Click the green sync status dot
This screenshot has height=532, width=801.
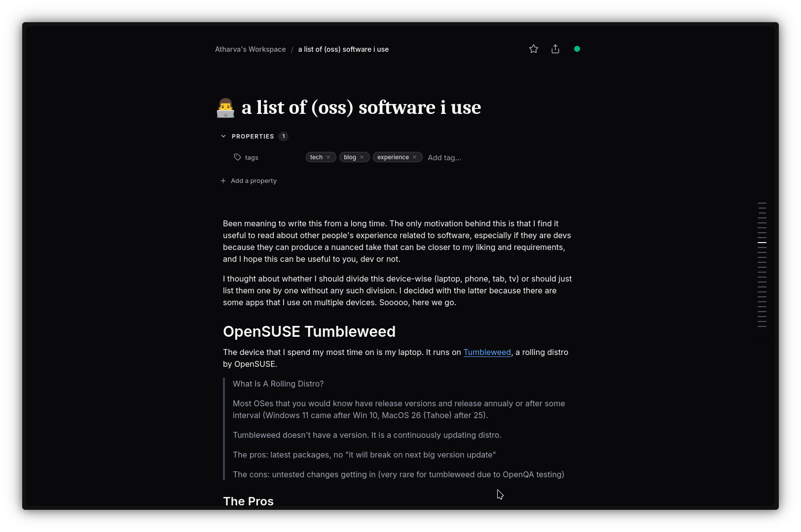click(x=577, y=49)
